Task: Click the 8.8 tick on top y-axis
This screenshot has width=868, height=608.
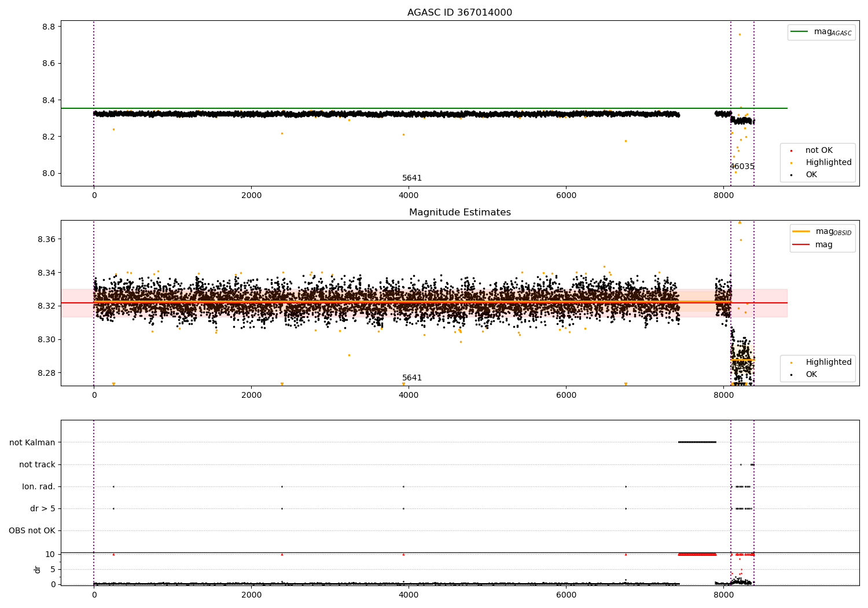Action: tap(49, 27)
